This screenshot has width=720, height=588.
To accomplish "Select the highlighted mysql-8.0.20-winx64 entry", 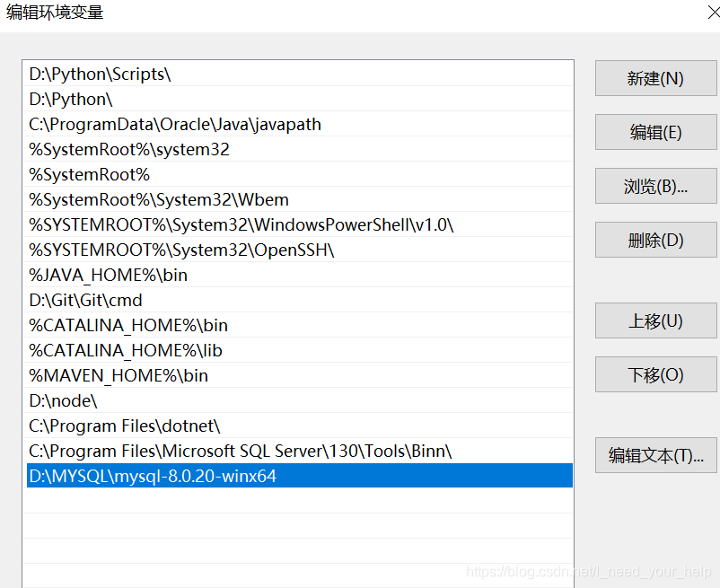I will coord(299,476).
